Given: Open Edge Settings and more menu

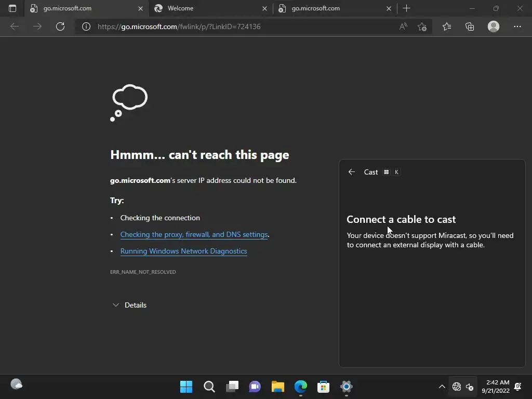Looking at the screenshot, I should [x=517, y=26].
